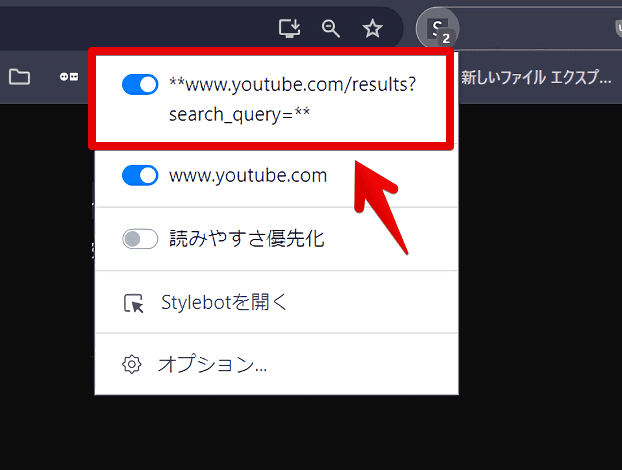Bookmark this page with the star icon
622x470 pixels.
[x=372, y=29]
